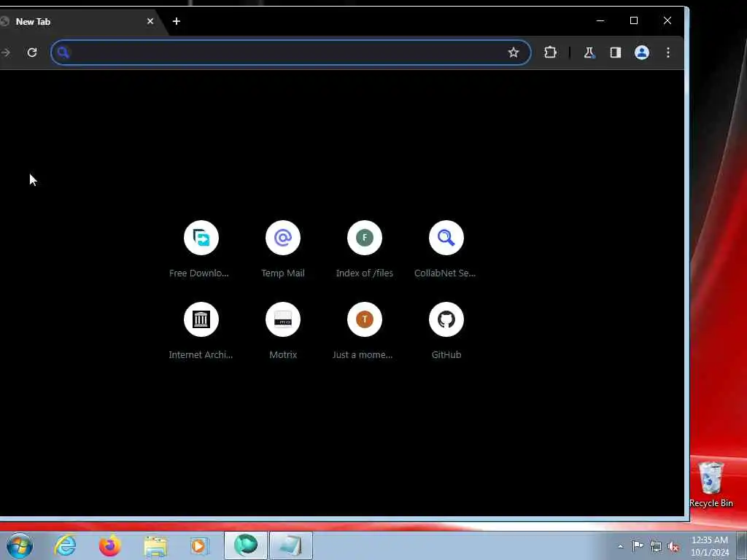Screen dimensions: 747x560
Task: Close the New Tab tab
Action: [x=150, y=21]
